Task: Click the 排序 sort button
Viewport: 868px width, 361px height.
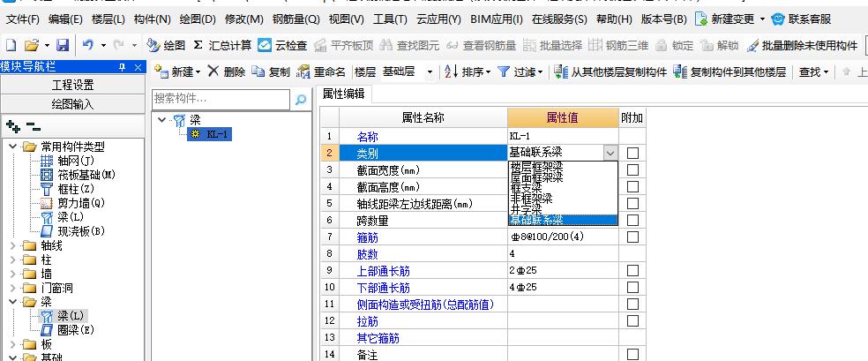Action: (468, 71)
